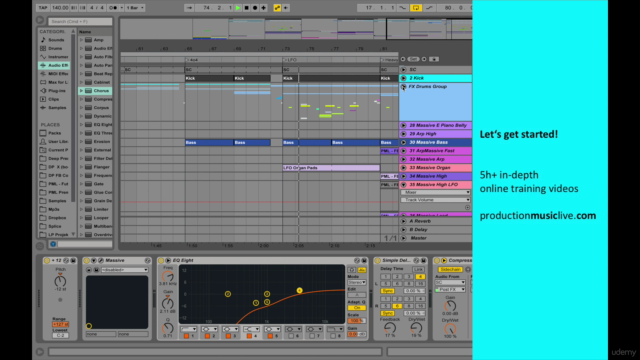640x360 pixels.
Task: Toggle the yellow Automation Arm button
Action: 277,8
